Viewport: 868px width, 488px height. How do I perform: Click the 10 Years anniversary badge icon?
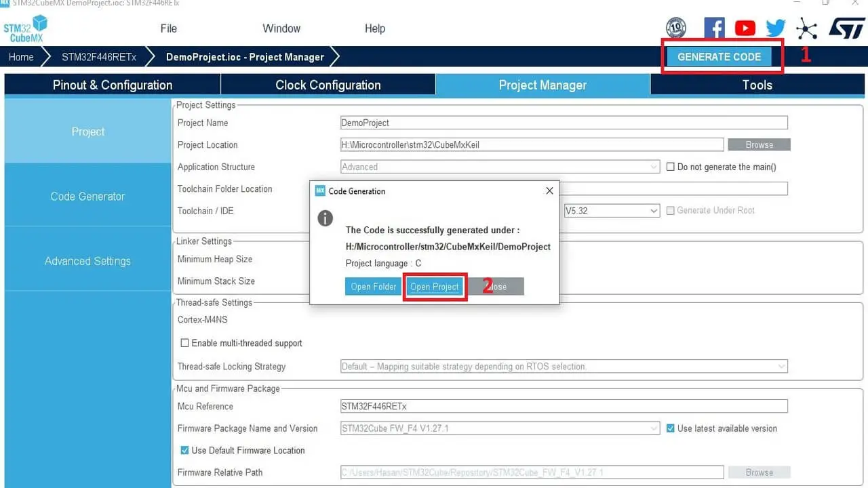tap(675, 28)
